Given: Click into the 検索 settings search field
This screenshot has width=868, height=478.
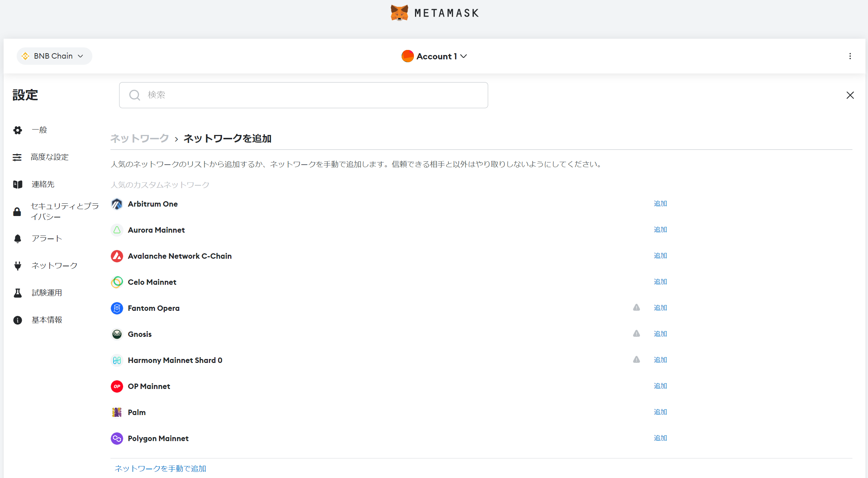Looking at the screenshot, I should click(303, 95).
